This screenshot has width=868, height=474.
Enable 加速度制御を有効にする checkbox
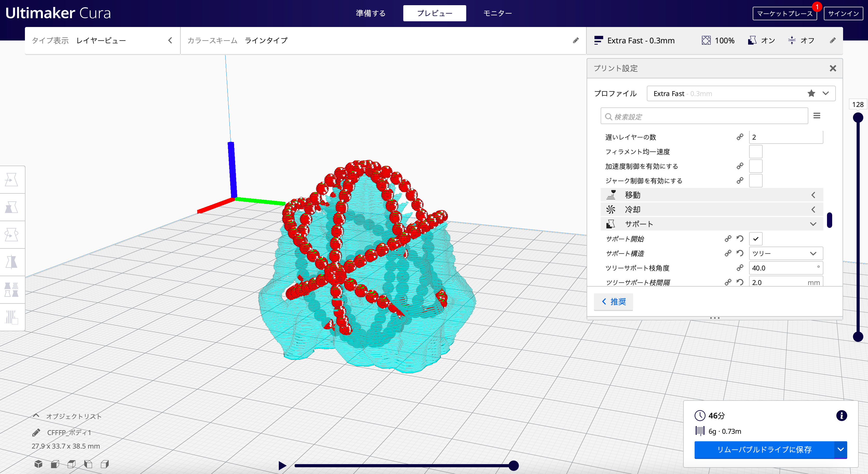coord(755,166)
